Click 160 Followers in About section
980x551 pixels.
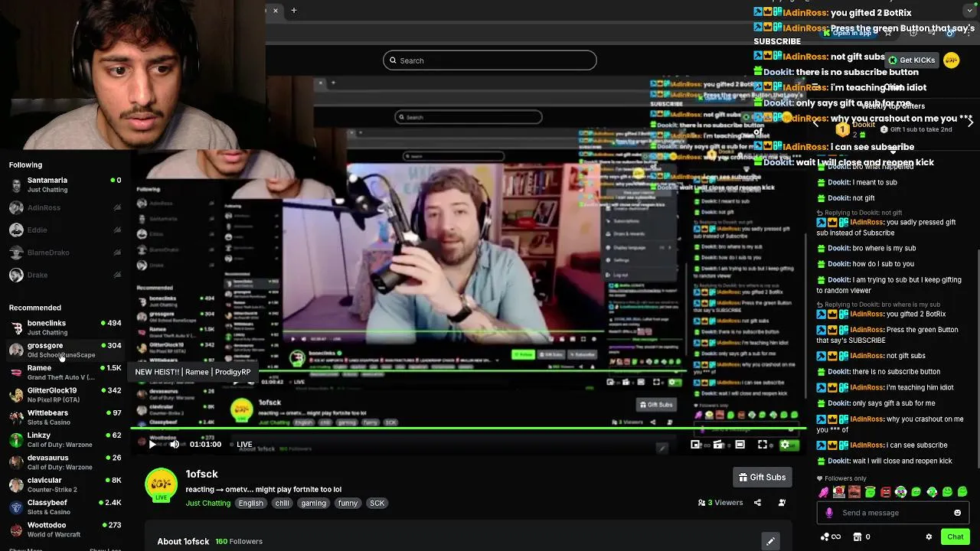pyautogui.click(x=239, y=541)
